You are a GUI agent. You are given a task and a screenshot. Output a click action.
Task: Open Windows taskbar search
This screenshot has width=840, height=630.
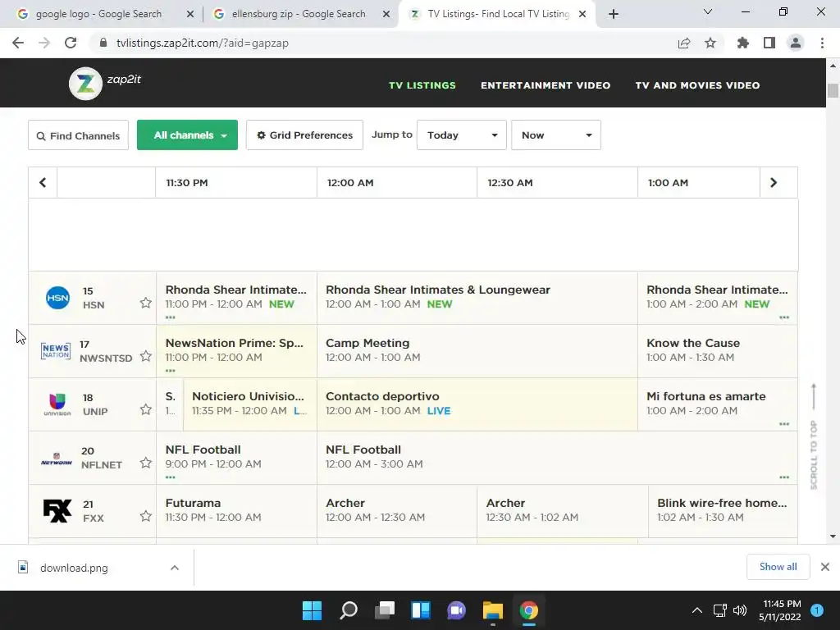tap(349, 610)
